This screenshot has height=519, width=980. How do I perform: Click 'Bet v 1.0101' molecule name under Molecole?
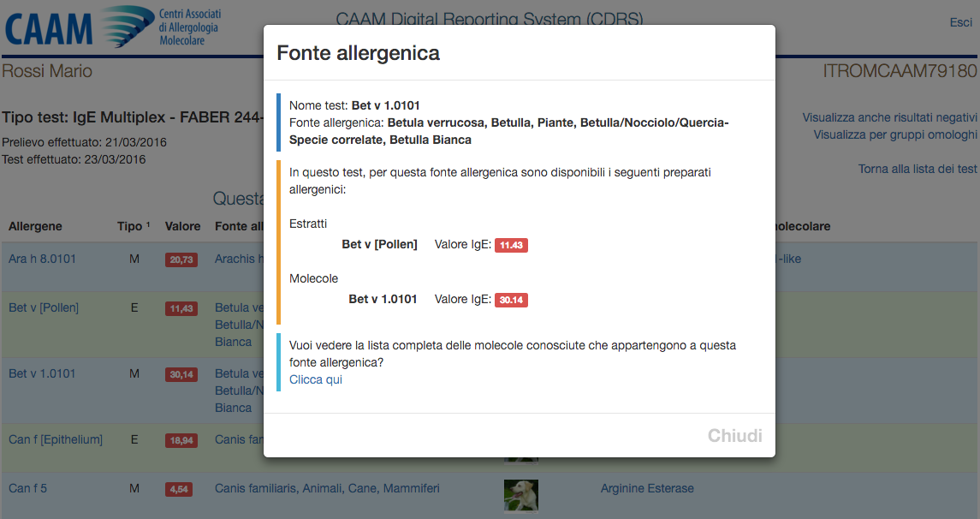(383, 300)
